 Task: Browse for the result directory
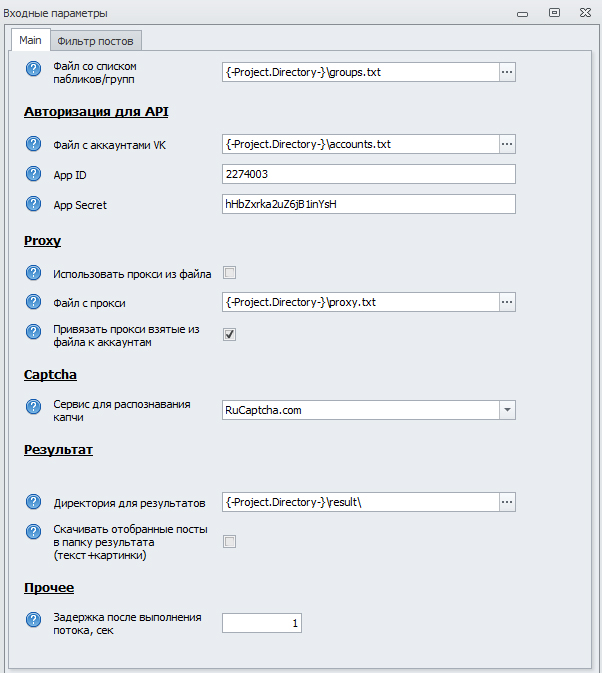(x=507, y=502)
